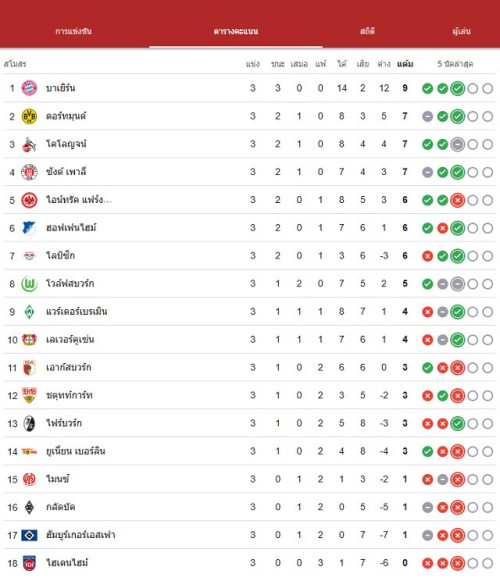
Task: Open the การแข่งขัน matches tab
Action: point(73,31)
